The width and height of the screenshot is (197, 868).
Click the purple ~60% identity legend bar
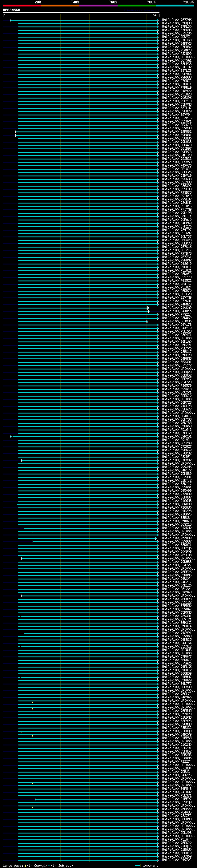tap(99, 6)
